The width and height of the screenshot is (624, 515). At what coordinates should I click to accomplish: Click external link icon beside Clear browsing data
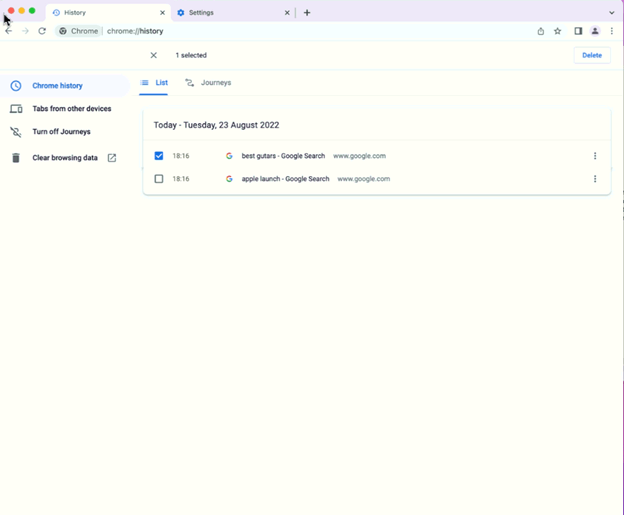click(112, 158)
